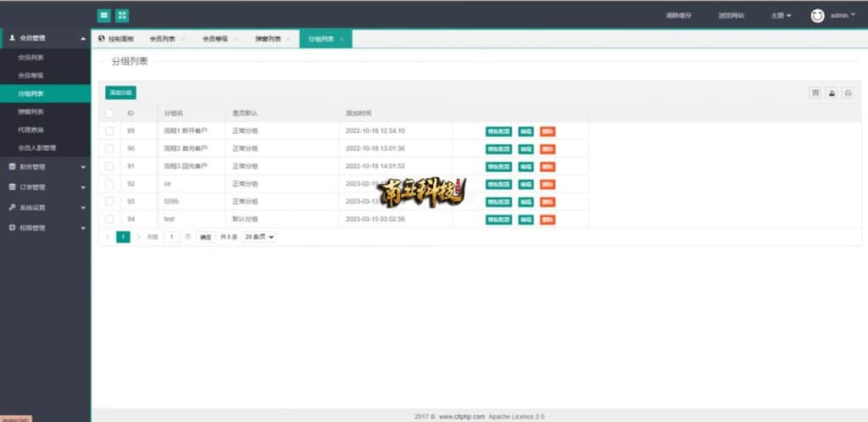Tick the checkbox for row ID 93
The image size is (868, 422).
109,202
